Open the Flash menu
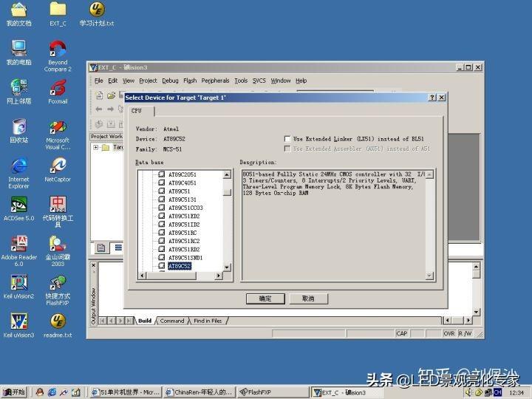Viewport: 532px width, 399px height. pos(190,81)
